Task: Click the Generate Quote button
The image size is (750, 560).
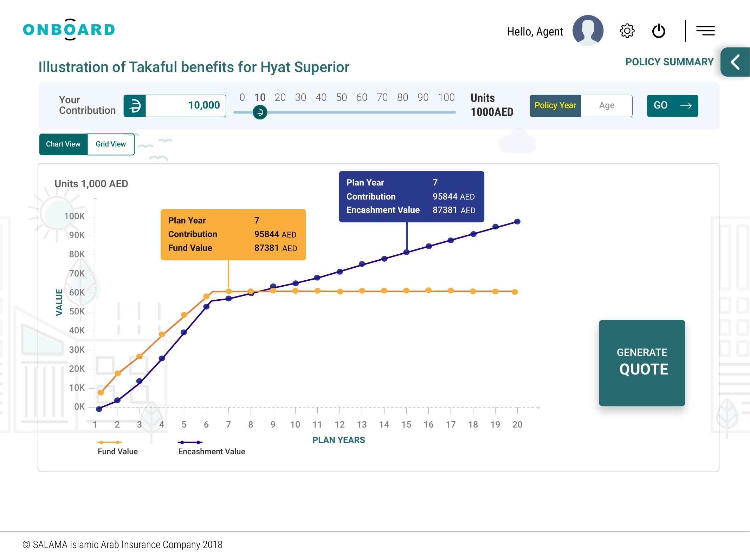Action: coord(642,363)
